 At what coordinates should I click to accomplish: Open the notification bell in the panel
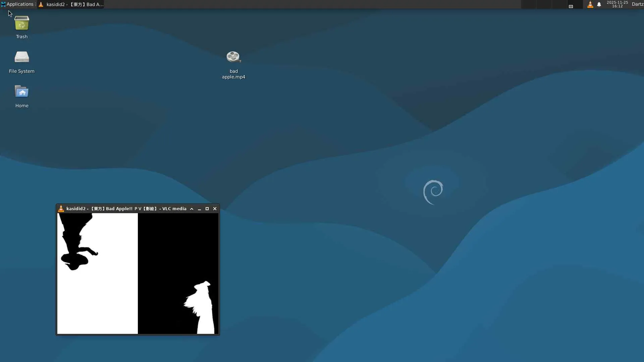[x=599, y=4]
